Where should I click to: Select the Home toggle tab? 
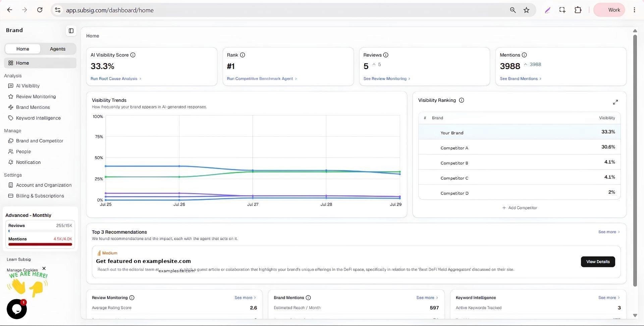(x=23, y=49)
